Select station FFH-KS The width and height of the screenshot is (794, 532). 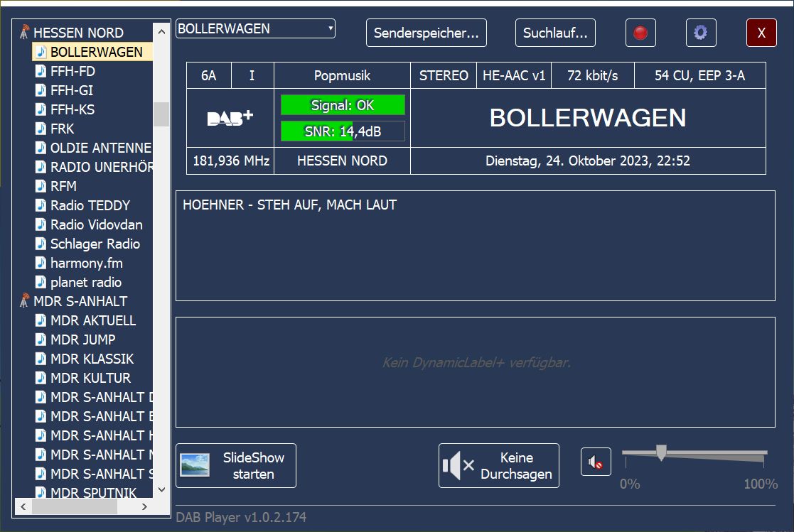point(73,109)
